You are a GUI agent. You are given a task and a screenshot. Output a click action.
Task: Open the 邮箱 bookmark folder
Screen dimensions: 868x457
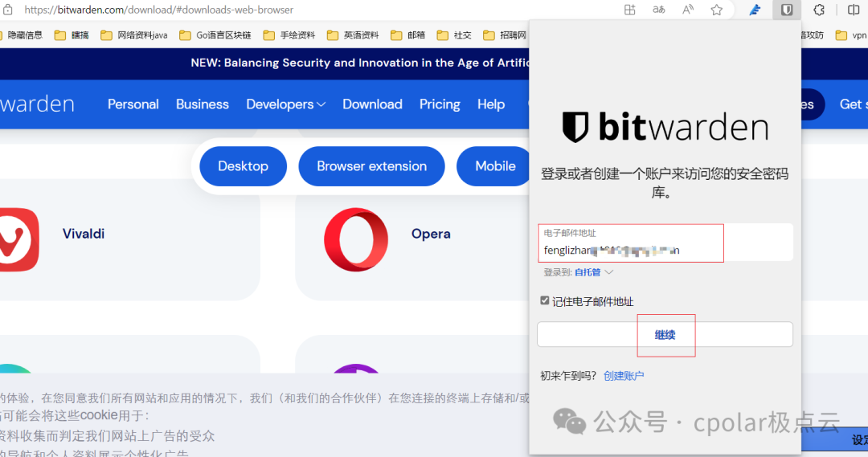(x=408, y=35)
